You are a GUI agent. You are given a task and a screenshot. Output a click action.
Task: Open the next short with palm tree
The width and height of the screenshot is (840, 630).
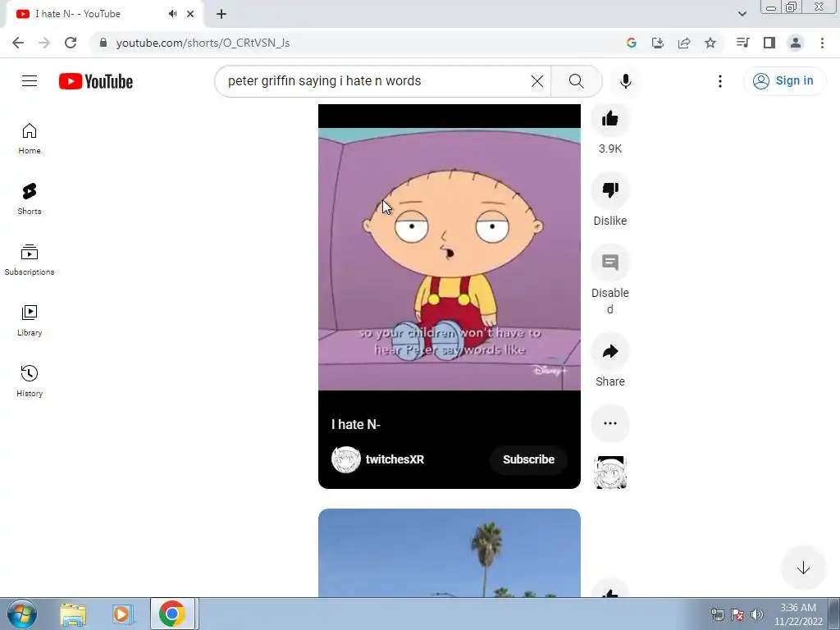pos(449,553)
